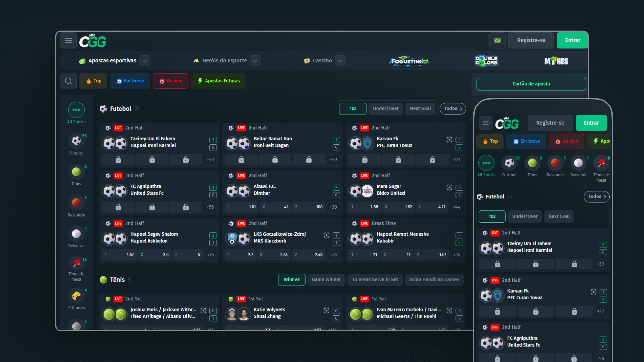Open Double Colors game logo
The image size is (644, 362).
pos(486,61)
